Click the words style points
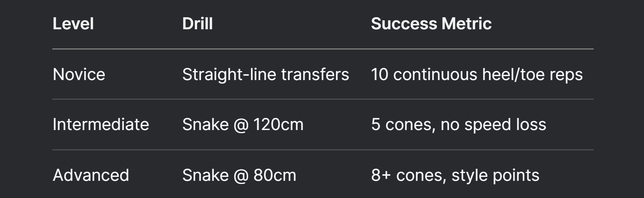 pos(496,175)
